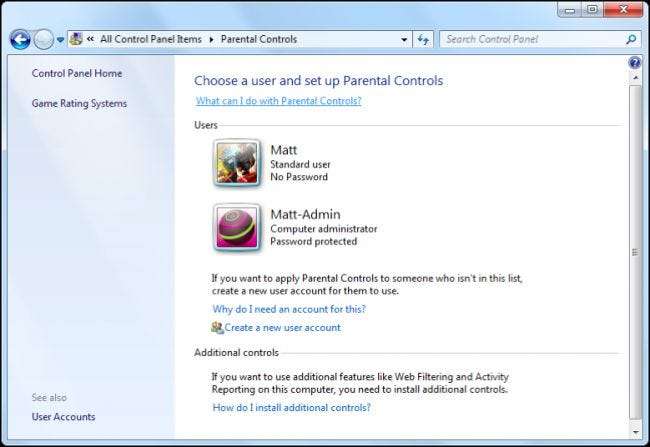Open User Accounts under See also
Viewport: 650px width, 447px height.
[x=63, y=417]
